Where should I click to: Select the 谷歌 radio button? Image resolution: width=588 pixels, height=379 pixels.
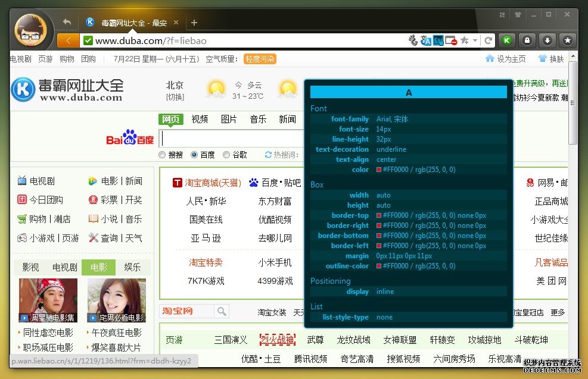[226, 155]
